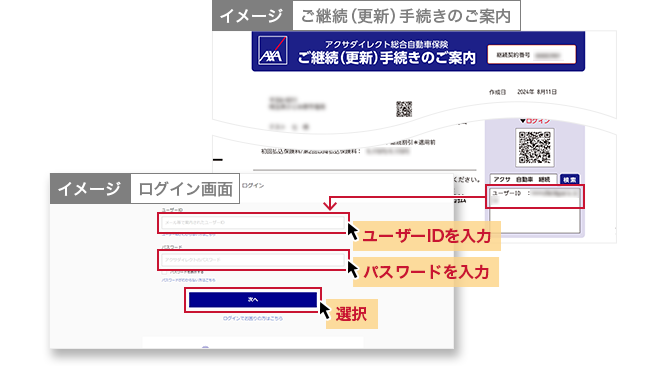Image resolution: width=667 pixels, height=366 pixels.
Task: Click the small QR code beside the address
Action: (x=404, y=109)
